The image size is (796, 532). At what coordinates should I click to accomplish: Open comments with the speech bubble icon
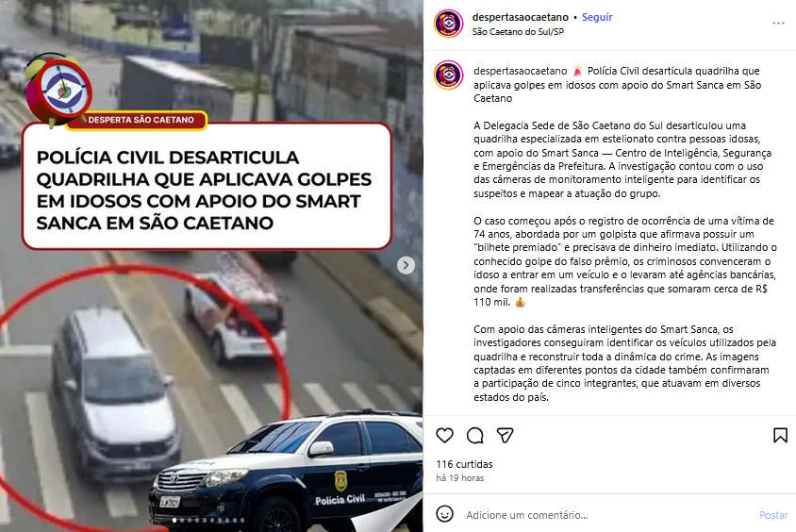(x=475, y=436)
